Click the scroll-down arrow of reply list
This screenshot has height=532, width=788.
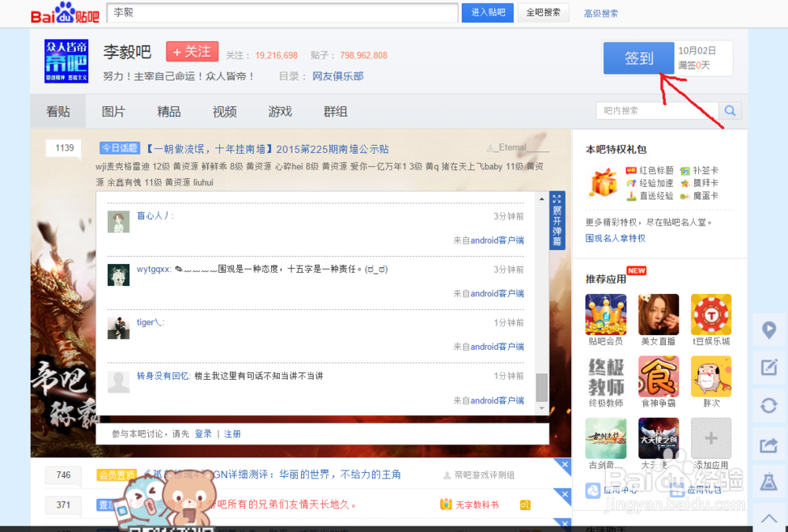pos(542,408)
